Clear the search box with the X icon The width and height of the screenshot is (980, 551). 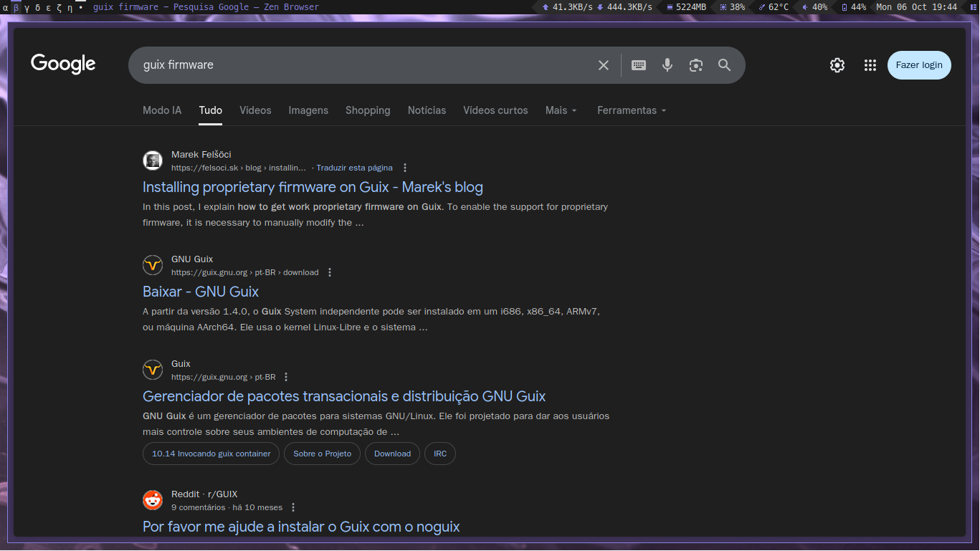604,65
